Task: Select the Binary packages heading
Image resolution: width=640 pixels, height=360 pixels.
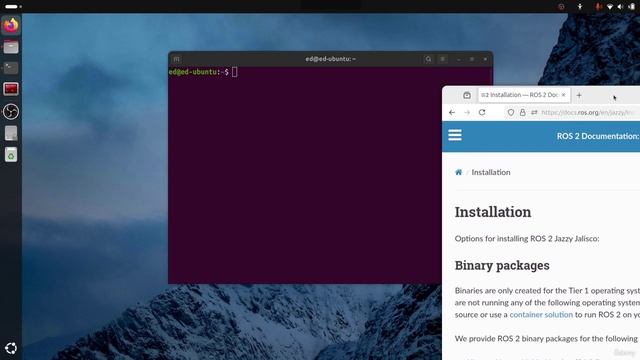Action: point(502,265)
